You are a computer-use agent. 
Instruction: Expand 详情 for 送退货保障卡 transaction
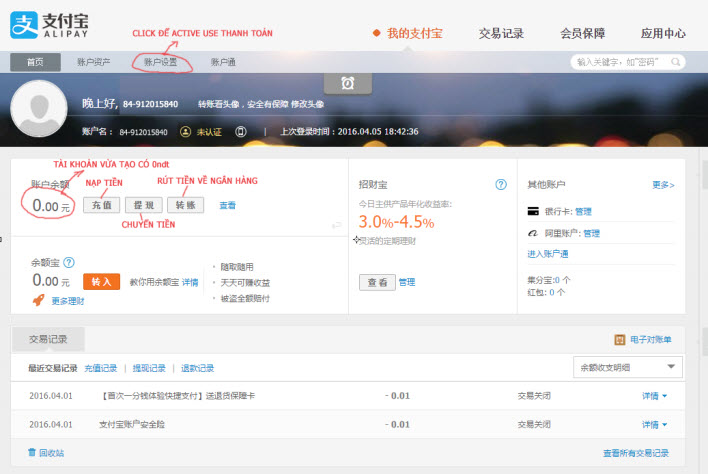pyautogui.click(x=654, y=396)
